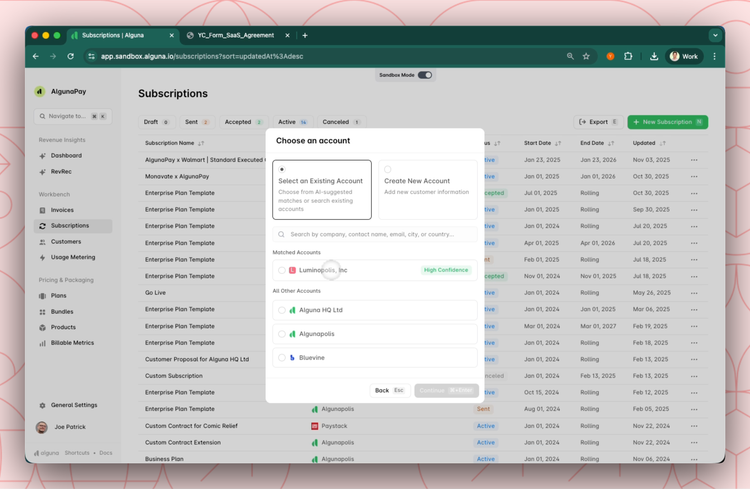
Task: Open the Sent subscriptions tab
Action: coord(197,122)
